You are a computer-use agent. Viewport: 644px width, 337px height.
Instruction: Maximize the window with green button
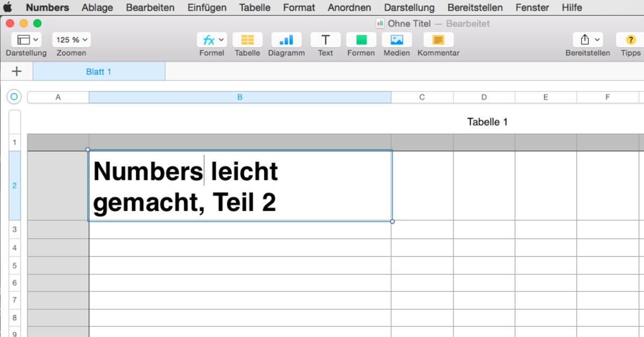click(37, 23)
